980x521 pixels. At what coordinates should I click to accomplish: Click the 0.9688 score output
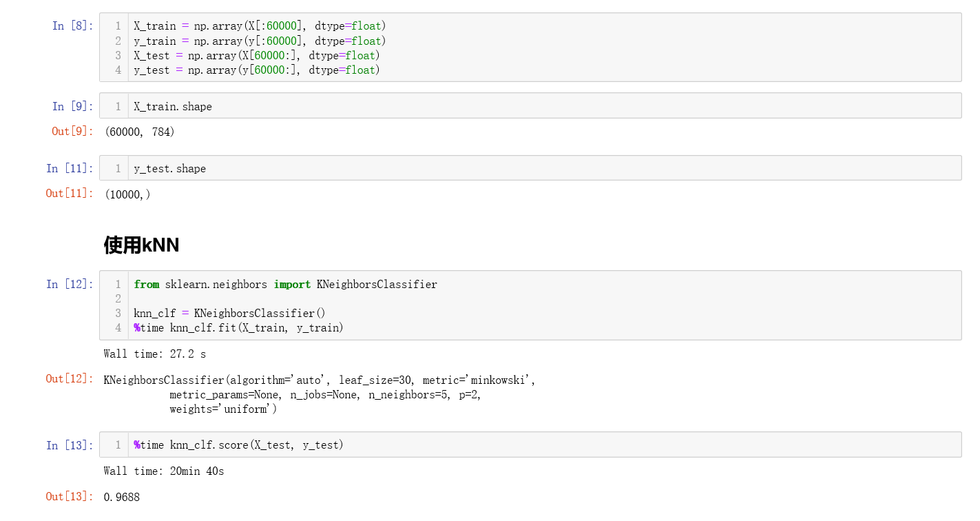coord(122,497)
